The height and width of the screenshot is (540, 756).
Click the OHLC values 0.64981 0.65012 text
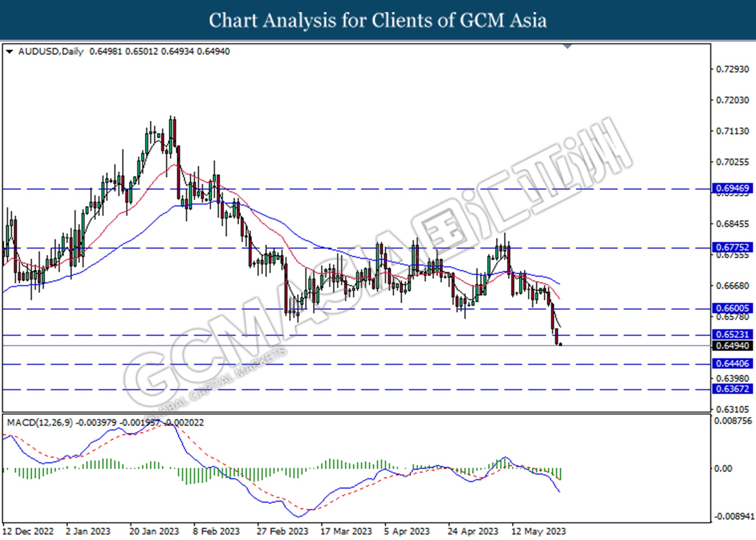point(124,51)
